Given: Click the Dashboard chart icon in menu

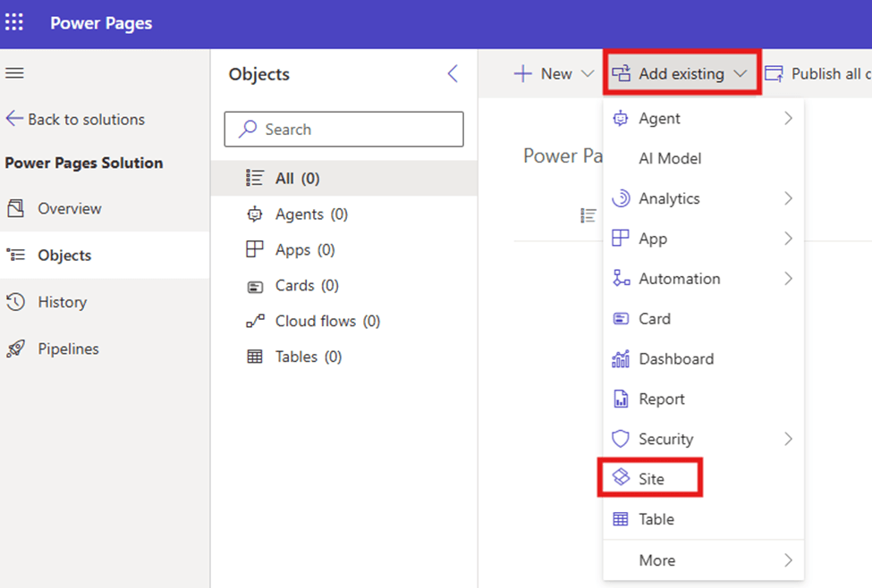Looking at the screenshot, I should point(621,359).
